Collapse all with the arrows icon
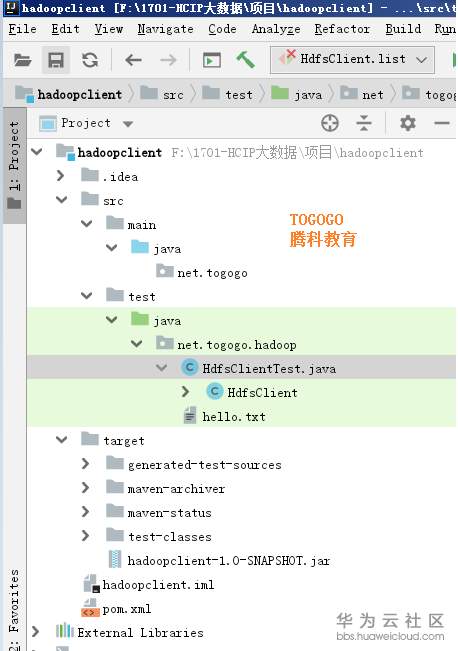 364,123
